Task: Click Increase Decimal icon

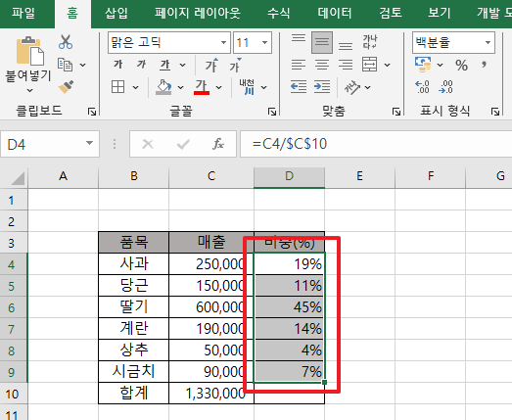Action: (422, 87)
